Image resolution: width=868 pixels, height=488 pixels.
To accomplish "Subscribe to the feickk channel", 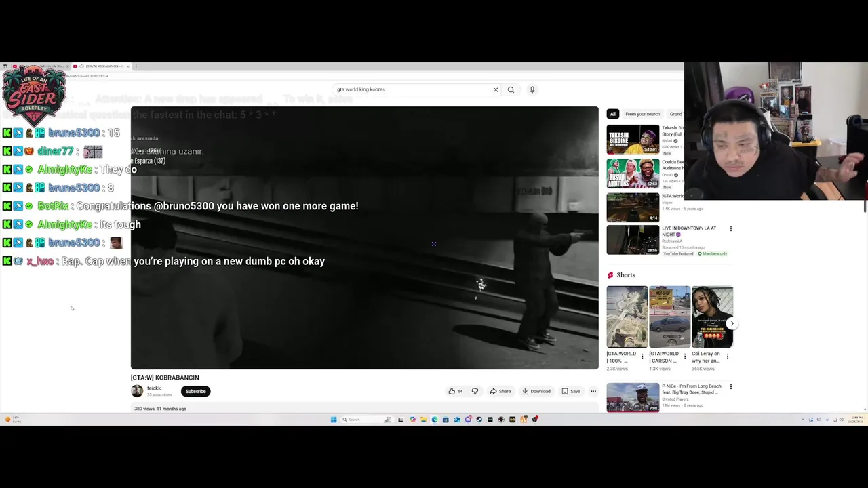I will click(195, 391).
